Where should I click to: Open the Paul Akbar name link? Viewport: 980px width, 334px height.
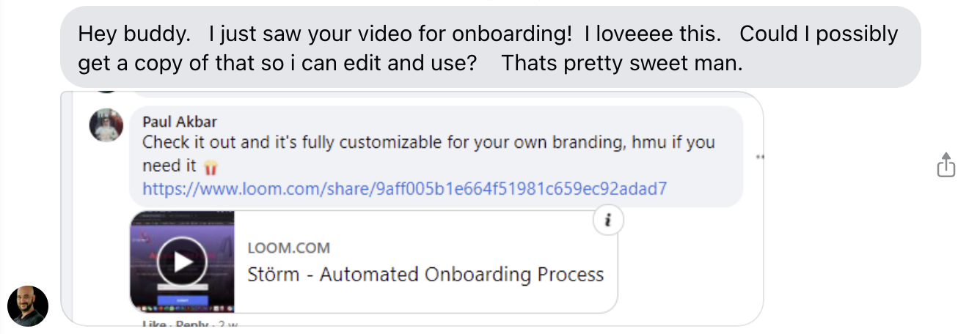[179, 122]
